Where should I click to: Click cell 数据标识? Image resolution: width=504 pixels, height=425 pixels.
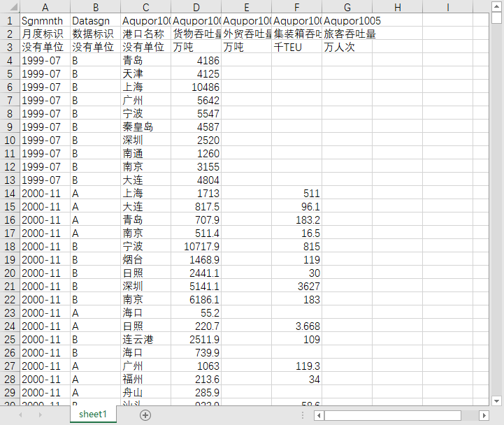96,34
